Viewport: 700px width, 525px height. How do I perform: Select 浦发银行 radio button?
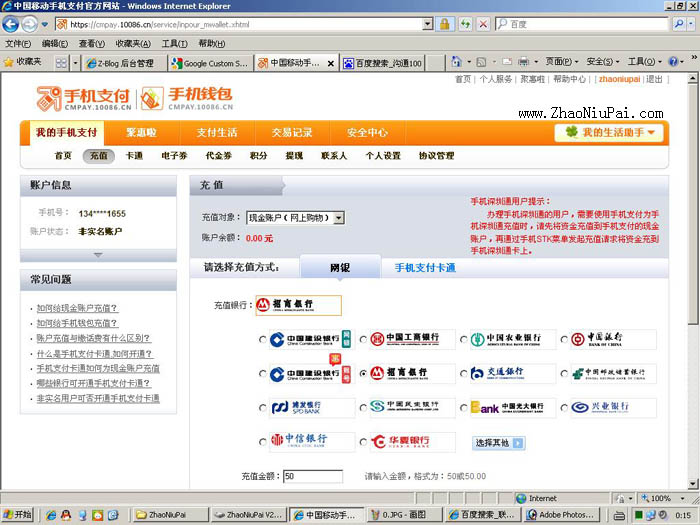pyautogui.click(x=262, y=408)
